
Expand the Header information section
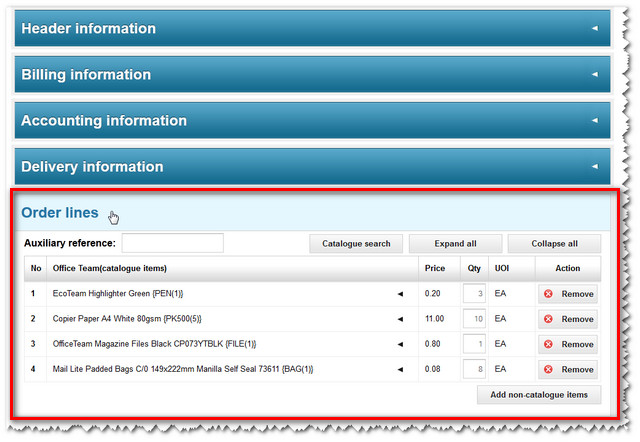coord(310,28)
